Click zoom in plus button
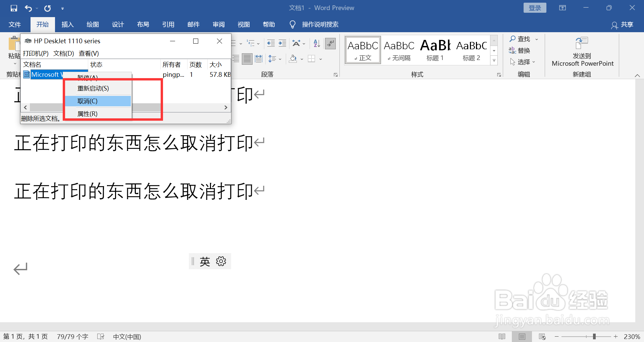 pos(615,336)
